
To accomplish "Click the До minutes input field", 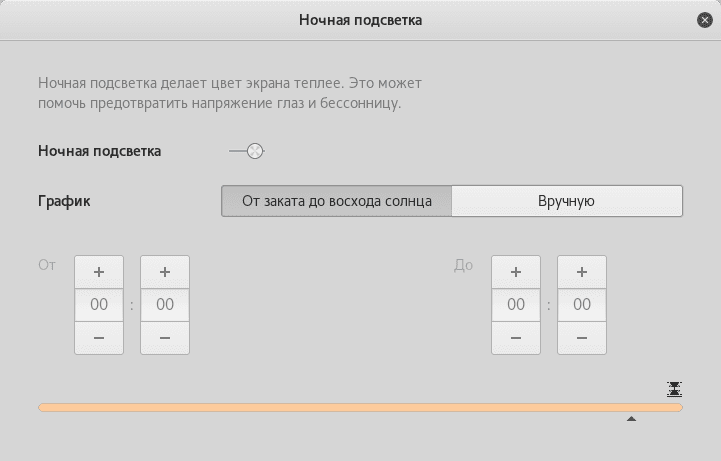I will point(582,305).
